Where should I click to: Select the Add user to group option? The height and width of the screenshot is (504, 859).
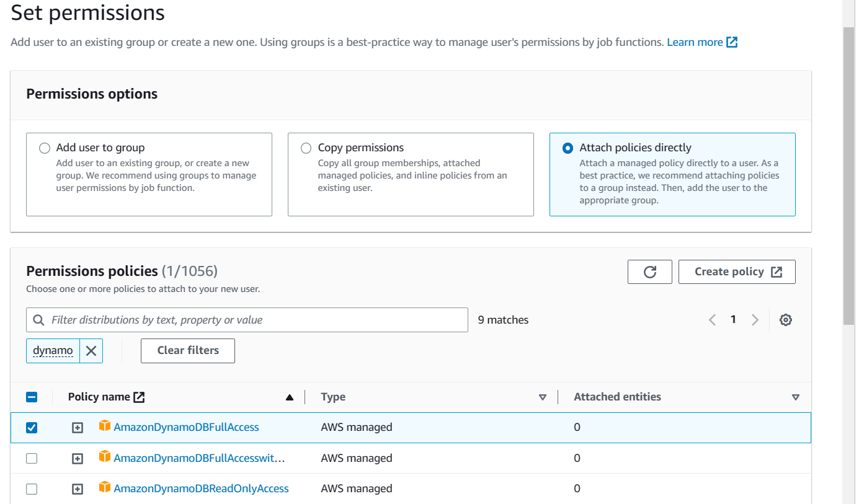45,148
